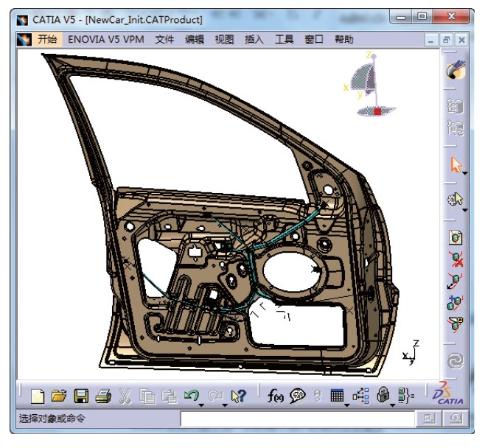Screen dimensions: 485x448
Task: Click the workbench icon at top right
Action: [x=456, y=71]
